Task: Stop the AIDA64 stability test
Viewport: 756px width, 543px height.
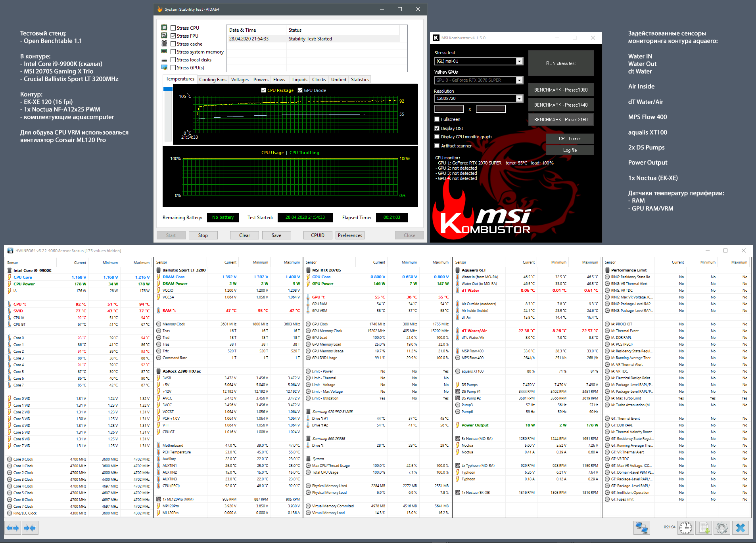Action: [203, 235]
